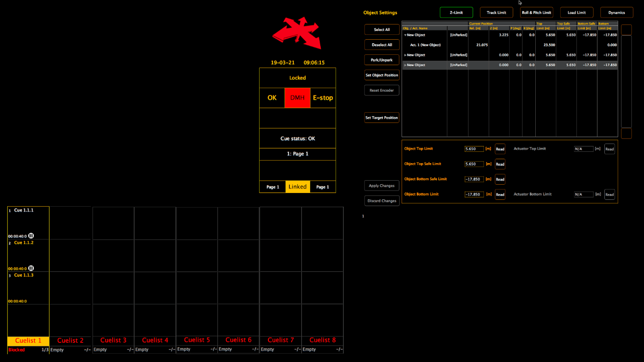644x362 pixels.
Task: Click the Select All button
Action: 382,29
